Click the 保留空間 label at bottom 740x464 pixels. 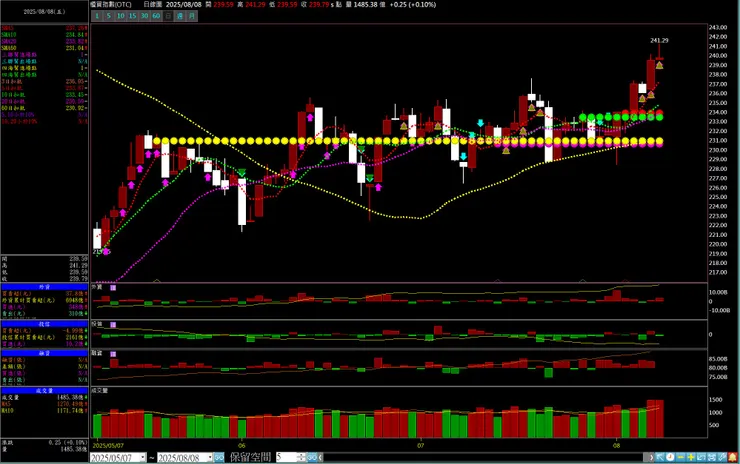251,457
